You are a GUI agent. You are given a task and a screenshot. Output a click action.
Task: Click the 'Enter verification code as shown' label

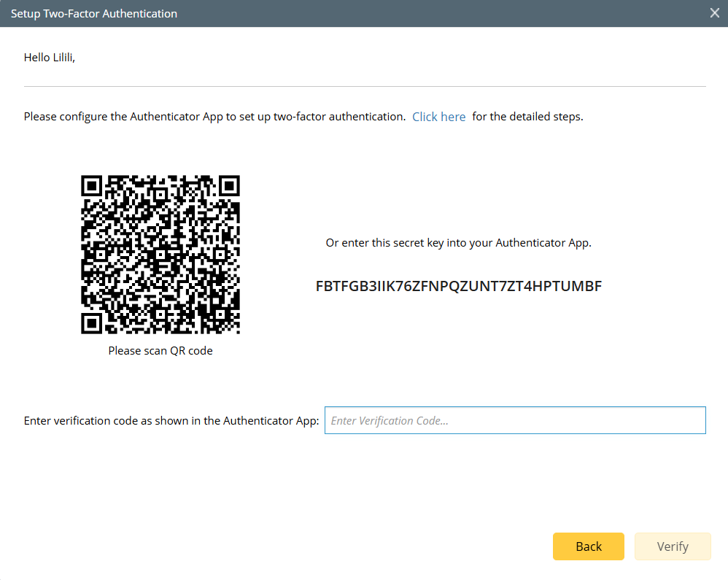coord(171,421)
